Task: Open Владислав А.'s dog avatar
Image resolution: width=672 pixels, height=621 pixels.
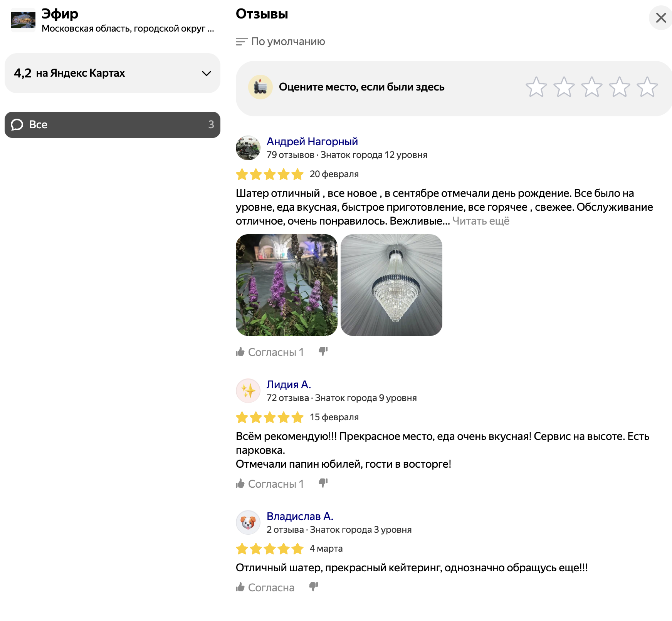Action: coord(248,522)
